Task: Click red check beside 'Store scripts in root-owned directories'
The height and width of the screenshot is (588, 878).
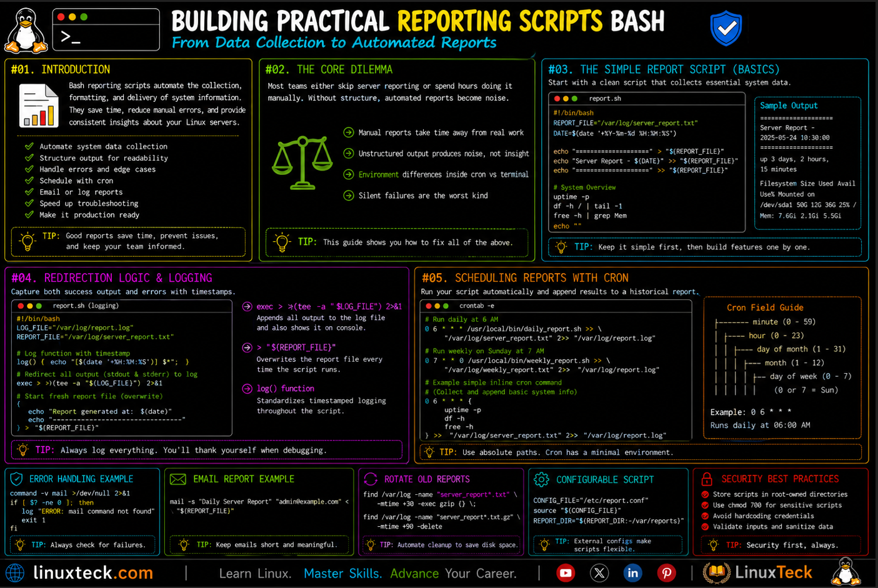Action: pyautogui.click(x=705, y=494)
